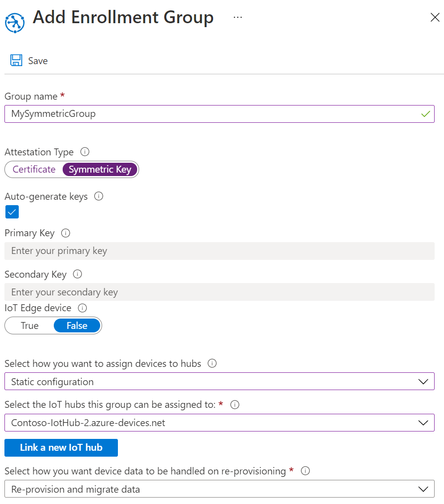Uncheck the Auto-generate keys checkbox
444x504 pixels.
pyautogui.click(x=12, y=212)
